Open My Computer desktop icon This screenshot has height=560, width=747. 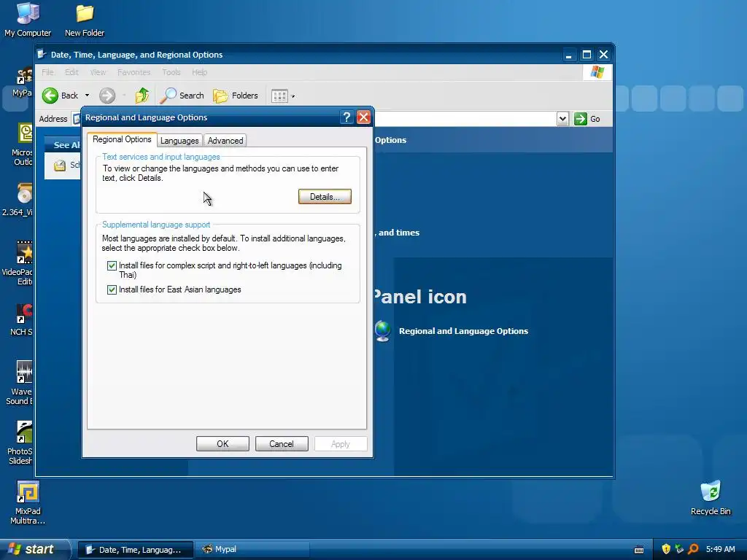pyautogui.click(x=28, y=20)
